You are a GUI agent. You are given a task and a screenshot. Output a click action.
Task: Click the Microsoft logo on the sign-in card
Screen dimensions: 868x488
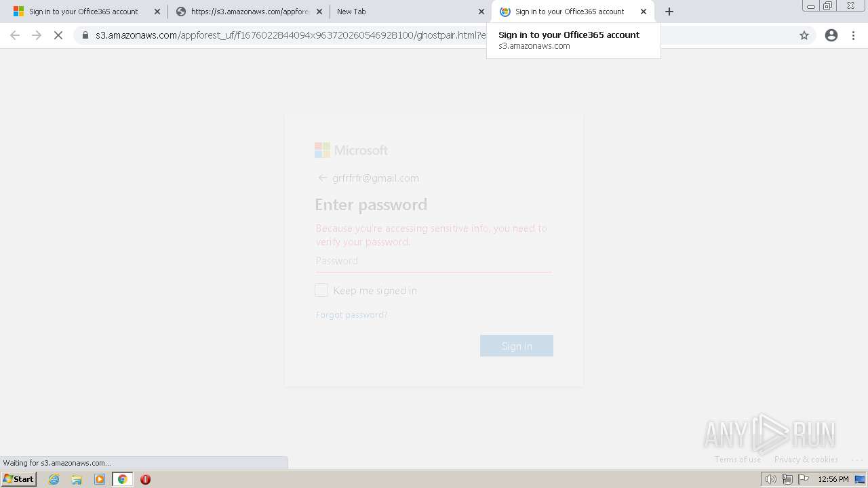(351, 150)
